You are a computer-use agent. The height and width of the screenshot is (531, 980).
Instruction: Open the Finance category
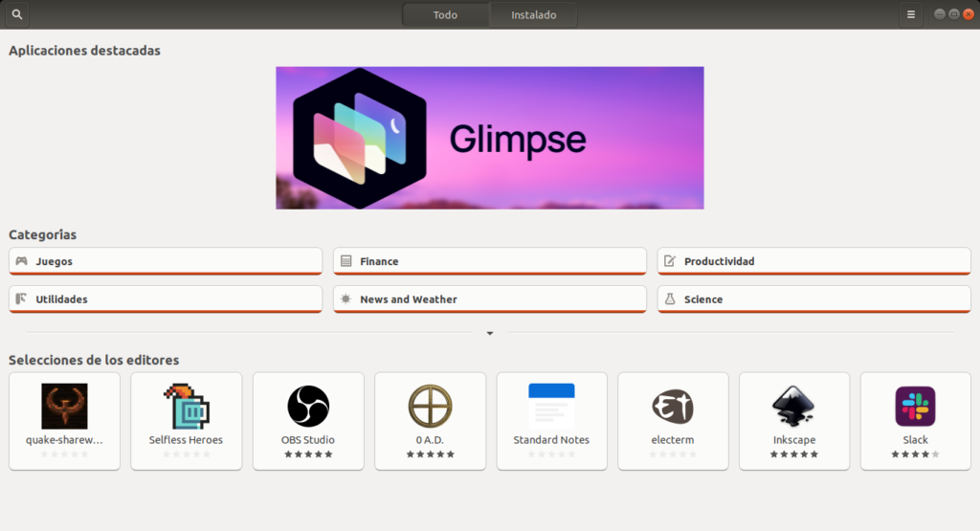pos(489,261)
